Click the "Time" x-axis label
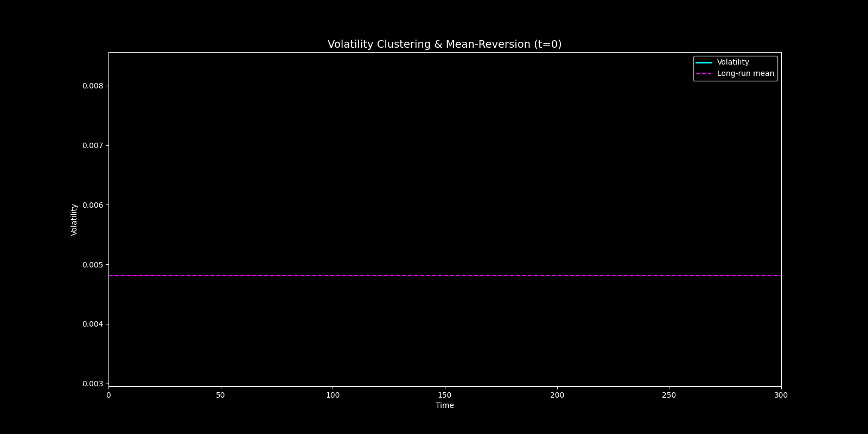868x434 pixels. (x=444, y=405)
